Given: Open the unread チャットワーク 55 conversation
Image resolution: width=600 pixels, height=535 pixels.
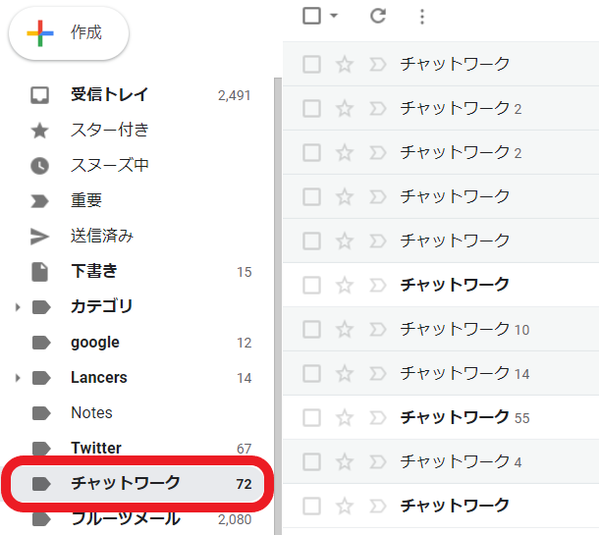Looking at the screenshot, I should 441,417.
